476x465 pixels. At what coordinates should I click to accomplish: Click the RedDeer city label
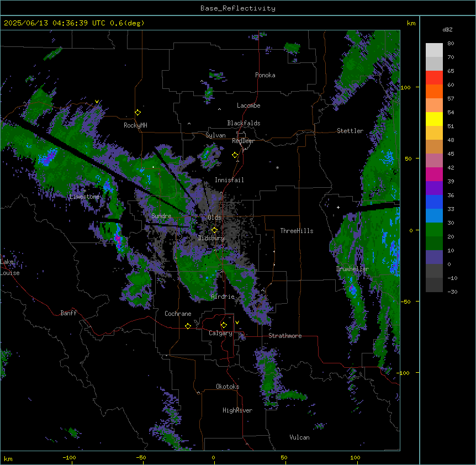243,141
